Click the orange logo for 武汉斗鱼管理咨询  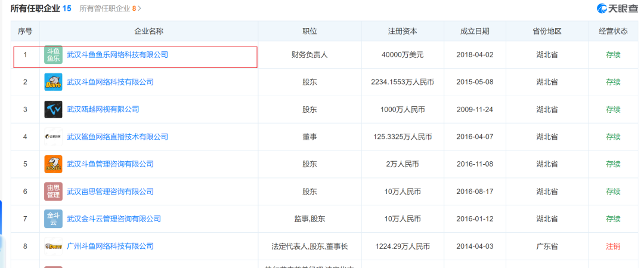coord(54,164)
